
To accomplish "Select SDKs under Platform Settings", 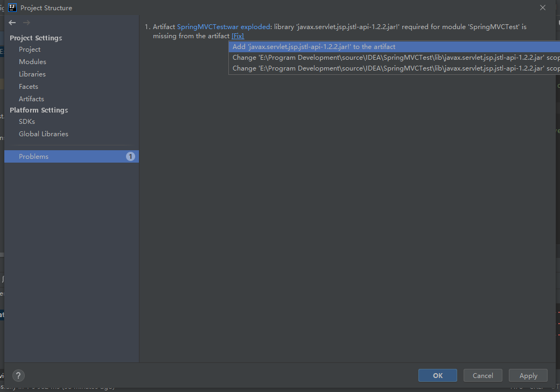I will (x=26, y=121).
